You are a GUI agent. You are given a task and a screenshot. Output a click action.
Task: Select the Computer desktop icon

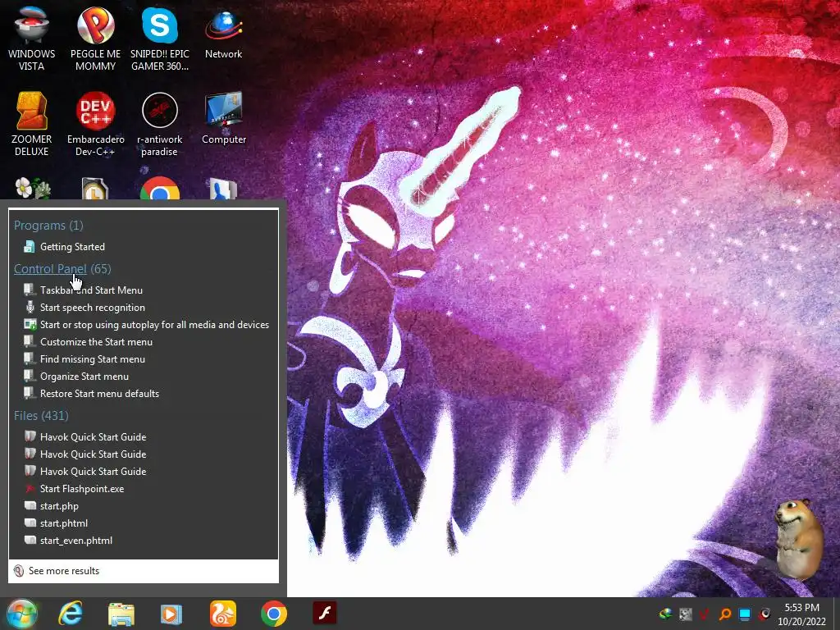[x=223, y=118]
